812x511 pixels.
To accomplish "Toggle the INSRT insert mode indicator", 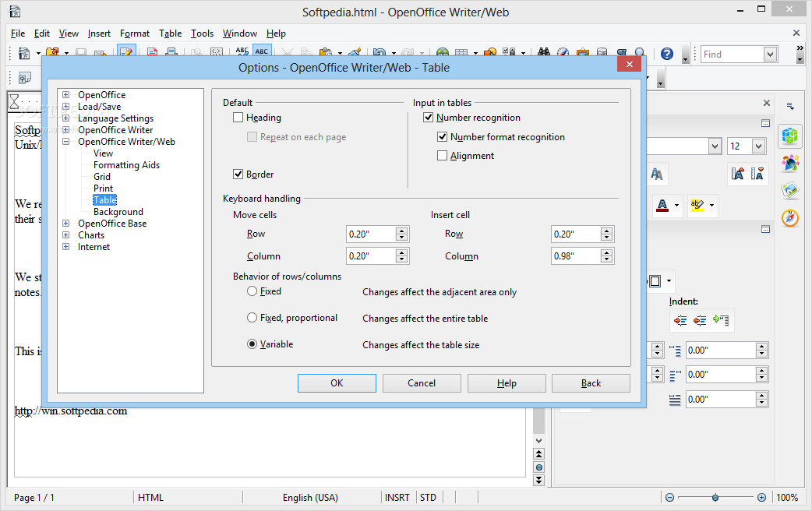I will click(397, 498).
